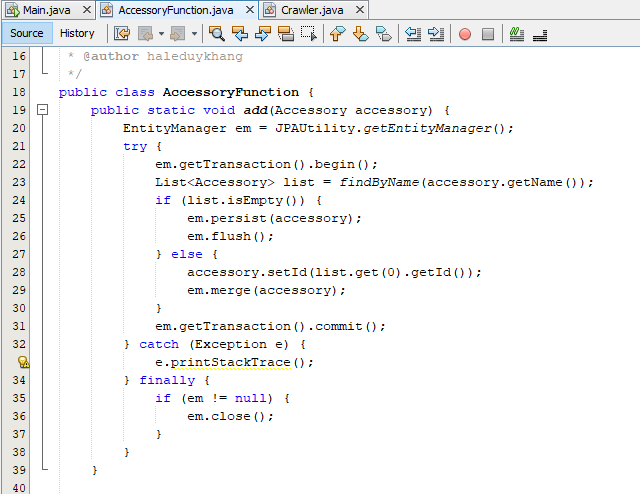The height and width of the screenshot is (494, 640).
Task: Click the Comment lines icon
Action: [x=517, y=33]
